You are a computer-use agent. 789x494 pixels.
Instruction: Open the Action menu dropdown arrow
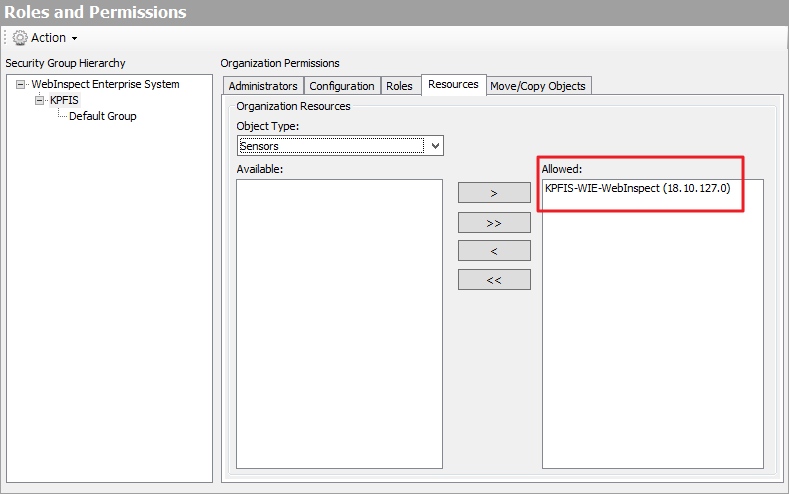[74, 38]
